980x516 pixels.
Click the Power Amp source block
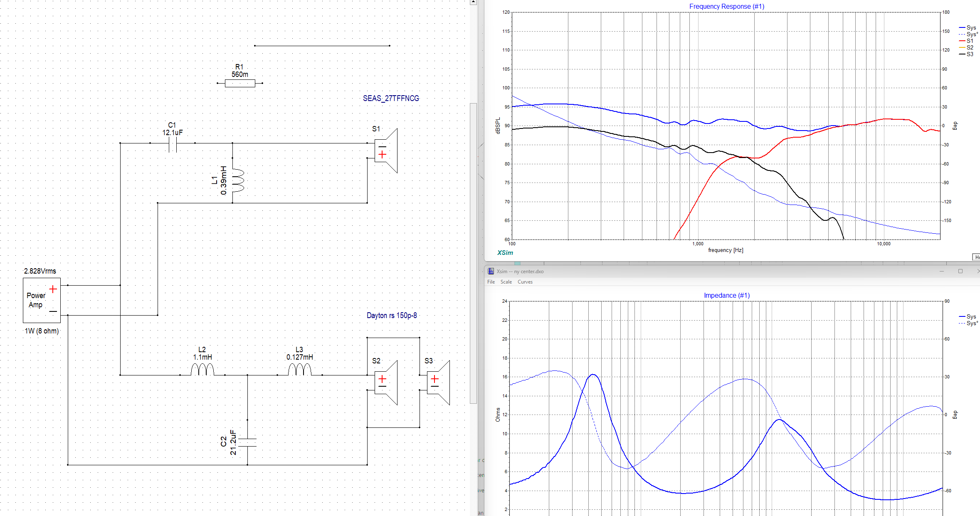(x=42, y=300)
